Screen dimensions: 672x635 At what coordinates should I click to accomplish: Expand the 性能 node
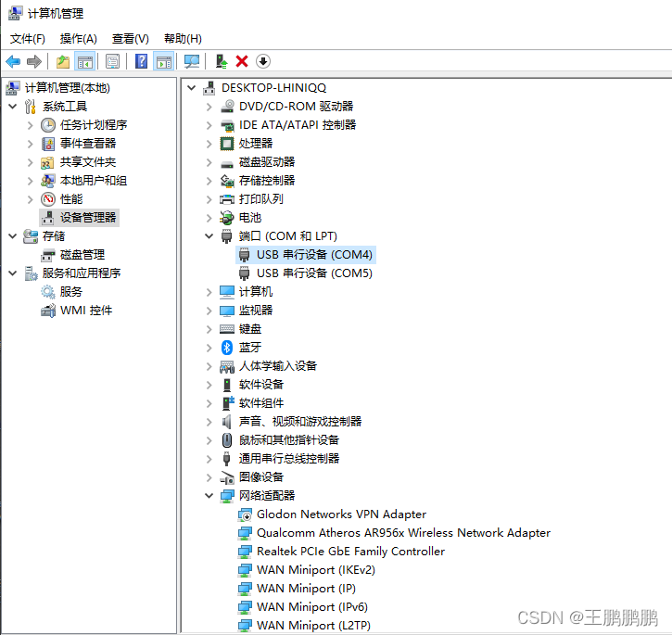click(30, 199)
